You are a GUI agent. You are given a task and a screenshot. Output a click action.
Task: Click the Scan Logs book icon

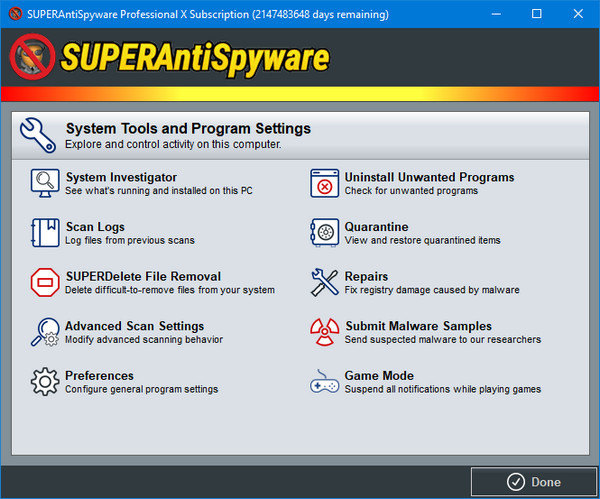click(45, 233)
